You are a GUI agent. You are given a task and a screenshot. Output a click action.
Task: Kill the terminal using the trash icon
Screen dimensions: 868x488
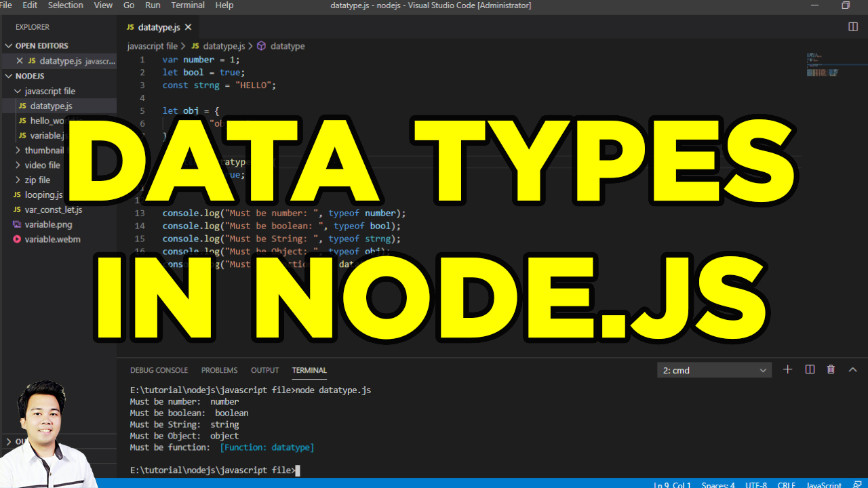coord(831,369)
